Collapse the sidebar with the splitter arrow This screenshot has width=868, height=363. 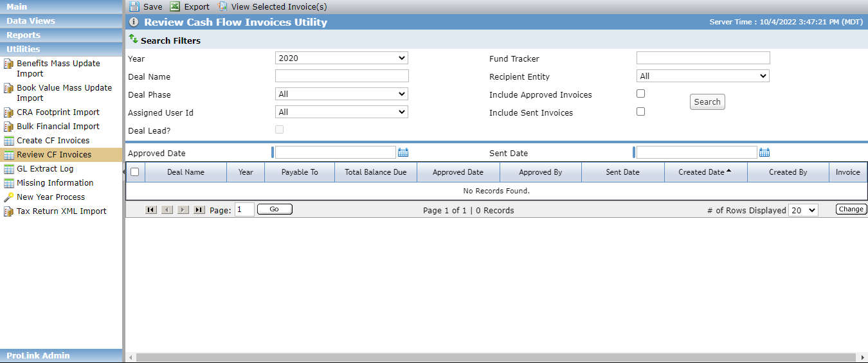(x=123, y=172)
